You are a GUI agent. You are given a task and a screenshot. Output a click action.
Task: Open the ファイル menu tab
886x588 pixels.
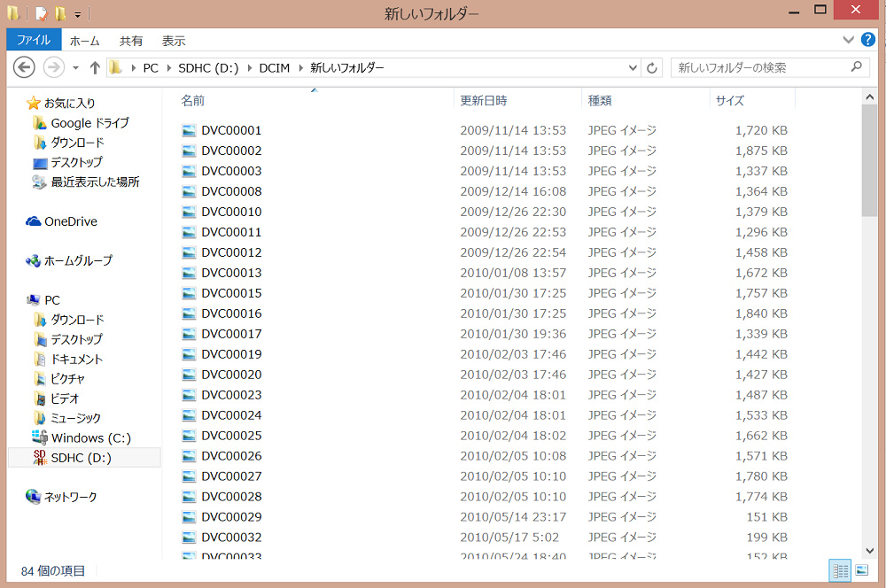(x=34, y=41)
